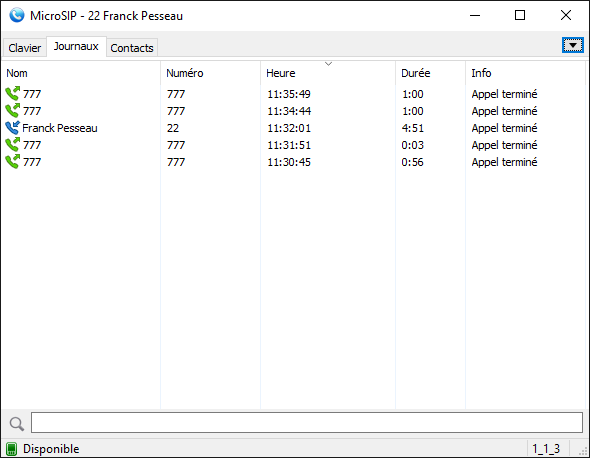This screenshot has width=590, height=458.
Task: Select the Journaux tab
Action: [76, 46]
